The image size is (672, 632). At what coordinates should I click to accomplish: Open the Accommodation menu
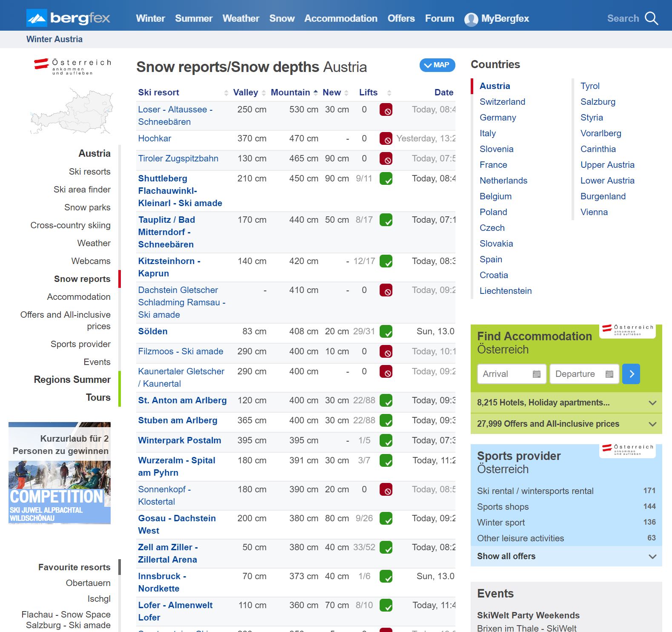tap(340, 18)
